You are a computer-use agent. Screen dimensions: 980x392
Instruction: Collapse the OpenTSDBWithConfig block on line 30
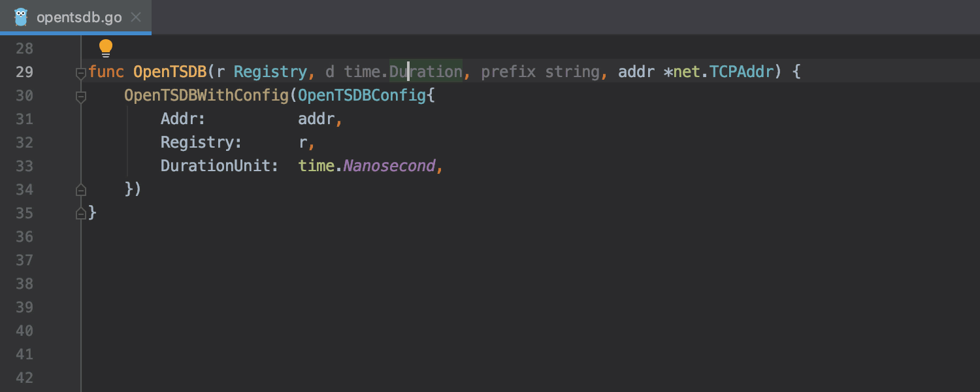pyautogui.click(x=81, y=97)
